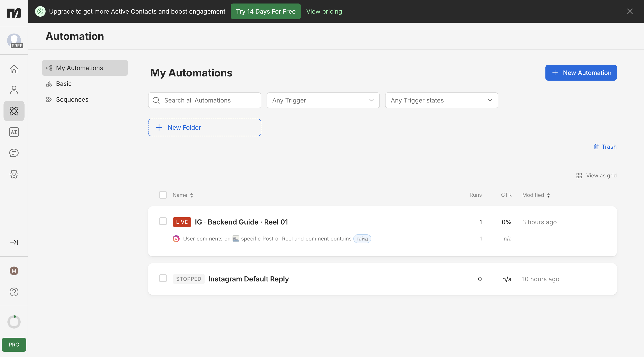Click the Instagram icon under Reel 01
Image resolution: width=644 pixels, height=357 pixels.
176,239
